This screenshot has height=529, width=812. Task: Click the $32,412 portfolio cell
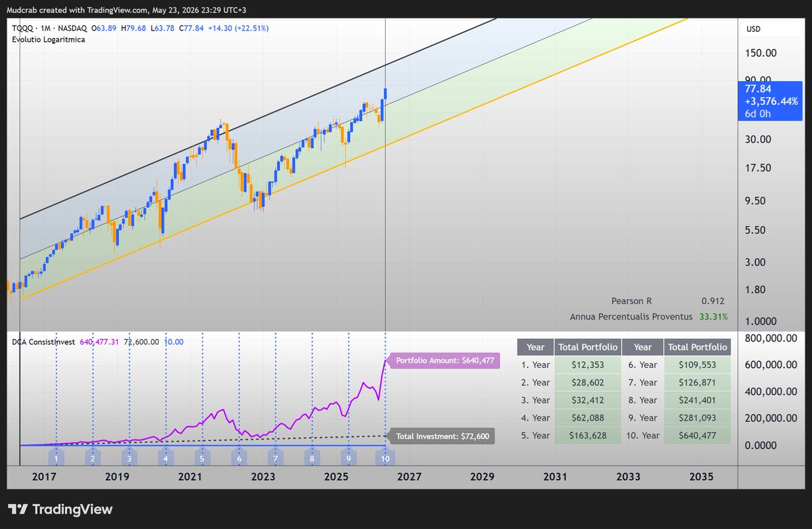coord(587,400)
